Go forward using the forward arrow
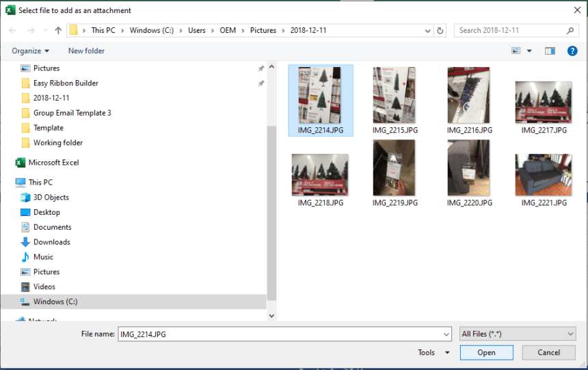This screenshot has width=588, height=370. tap(31, 30)
